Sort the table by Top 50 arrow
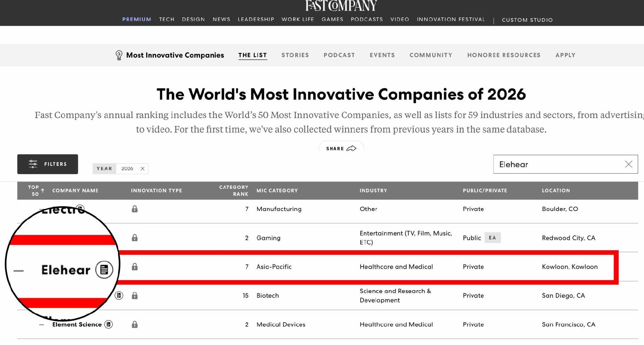 [43, 190]
